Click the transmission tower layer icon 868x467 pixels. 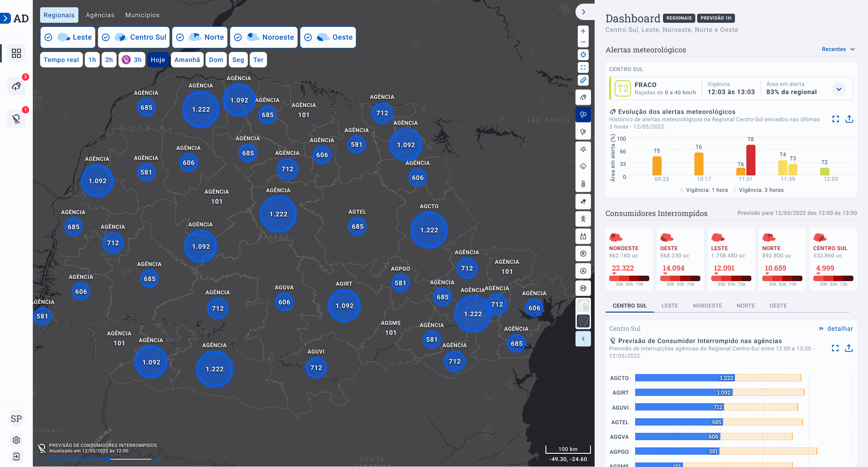pos(583,219)
